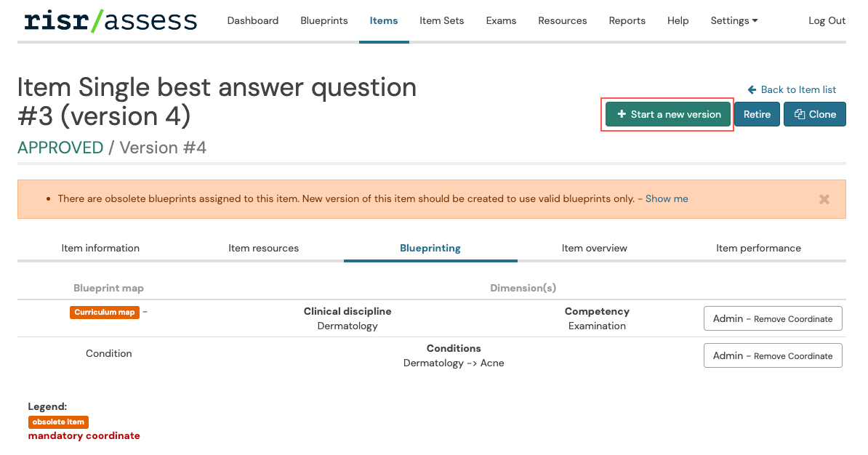
Task: Click the Clone button
Action: 814,114
